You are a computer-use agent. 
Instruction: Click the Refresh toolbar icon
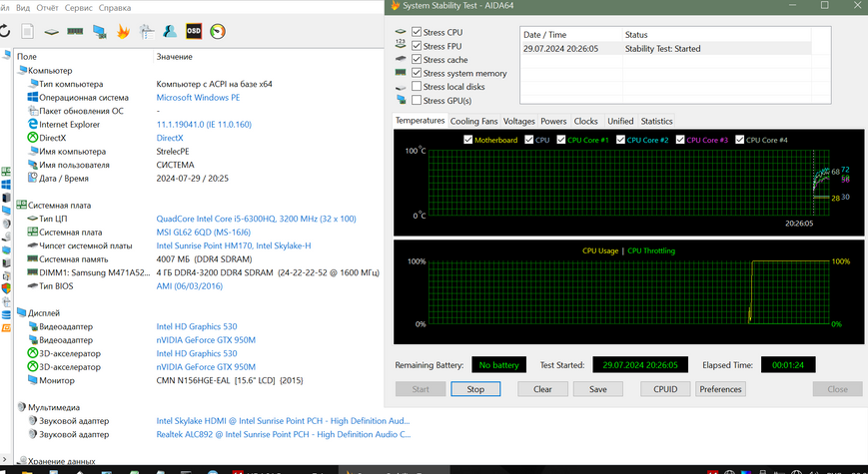4,32
